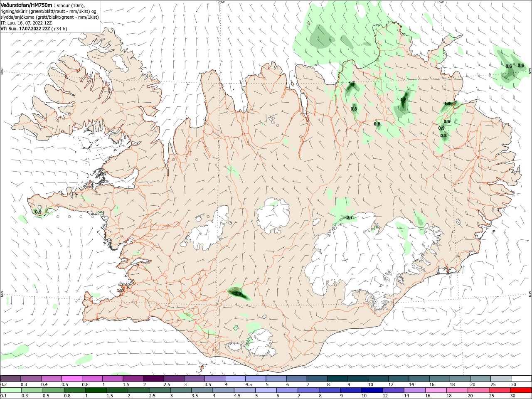
Task: Select upper legend white swatch at 30
Action: tap(521, 379)
